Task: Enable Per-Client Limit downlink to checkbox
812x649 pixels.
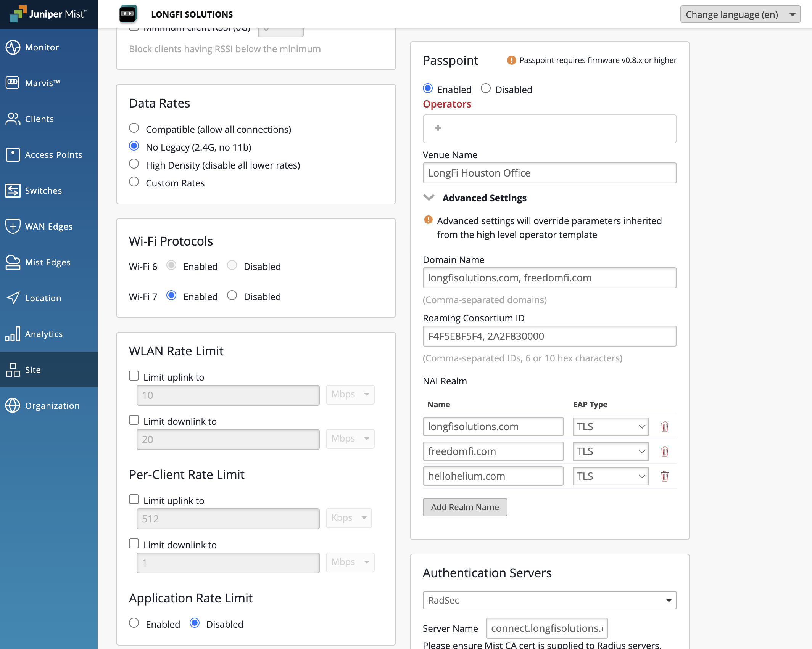Action: (134, 544)
